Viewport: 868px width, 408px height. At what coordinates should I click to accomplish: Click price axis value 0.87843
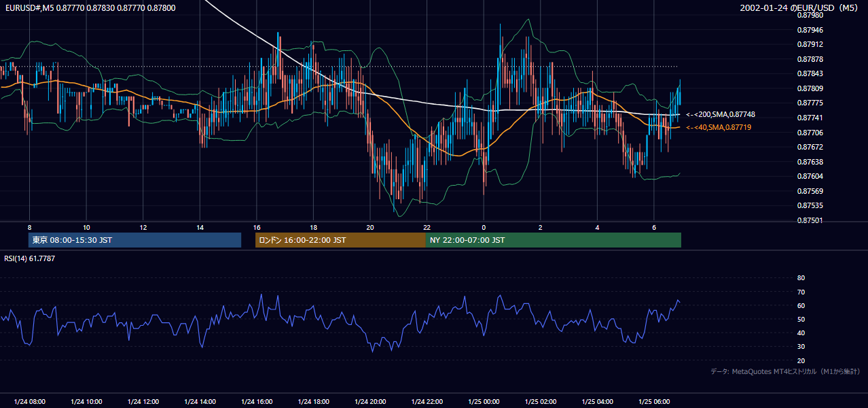[811, 73]
